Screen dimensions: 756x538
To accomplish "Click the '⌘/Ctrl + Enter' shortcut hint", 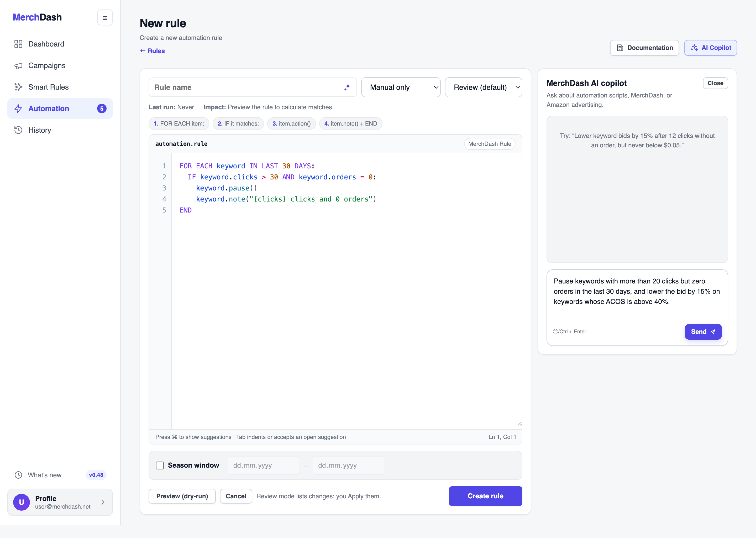I will [x=570, y=332].
